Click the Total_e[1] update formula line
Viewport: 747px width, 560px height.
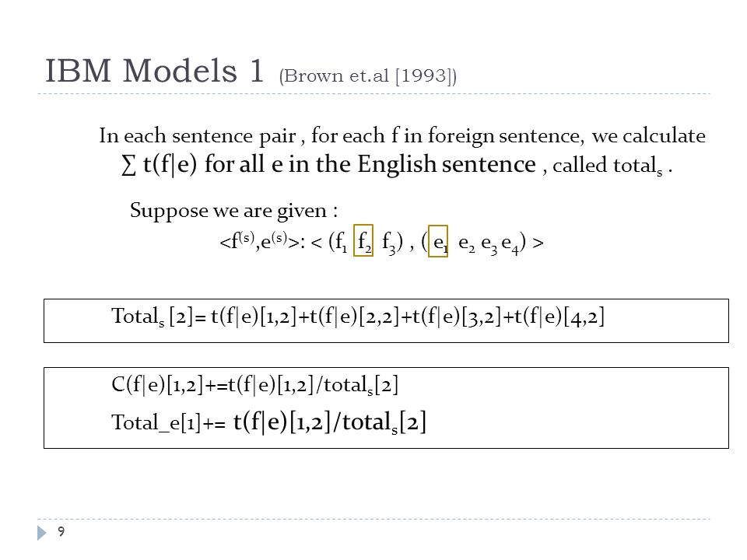(x=268, y=422)
